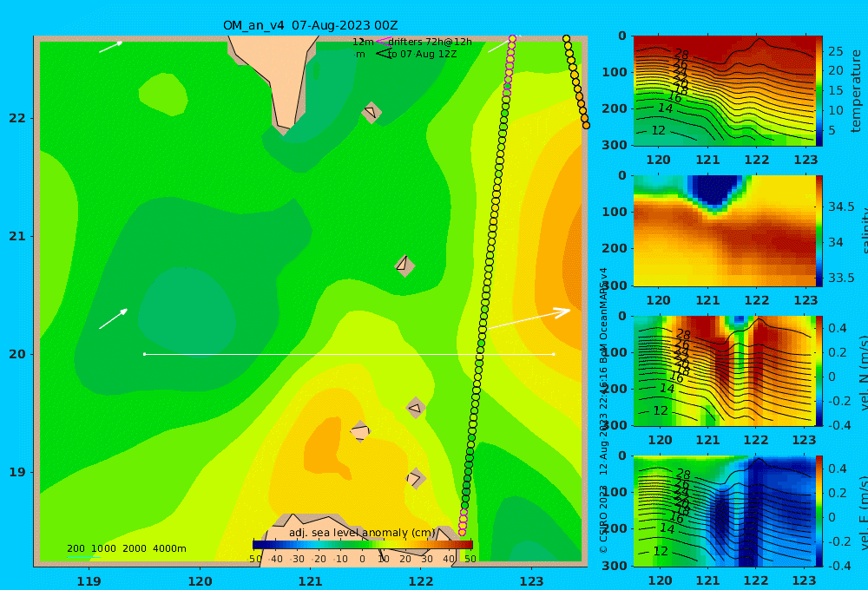Click the adj. sea level anomaly colorbar
The image size is (868, 590).
click(363, 545)
